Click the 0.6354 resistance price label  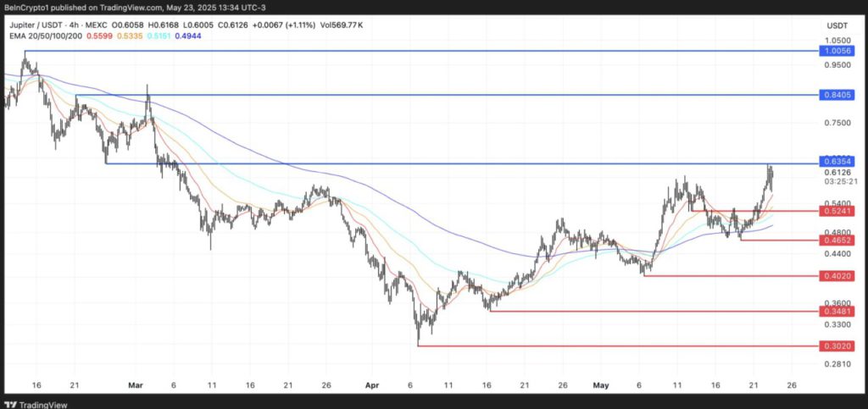click(x=837, y=161)
